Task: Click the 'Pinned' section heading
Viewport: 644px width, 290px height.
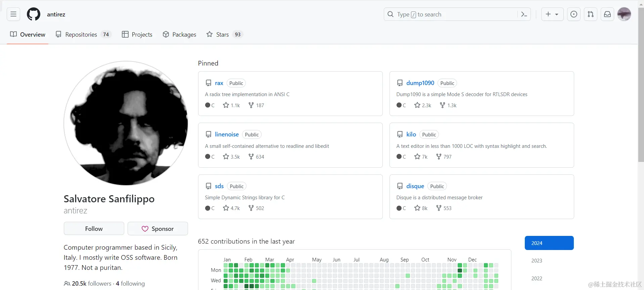Action: (208, 63)
